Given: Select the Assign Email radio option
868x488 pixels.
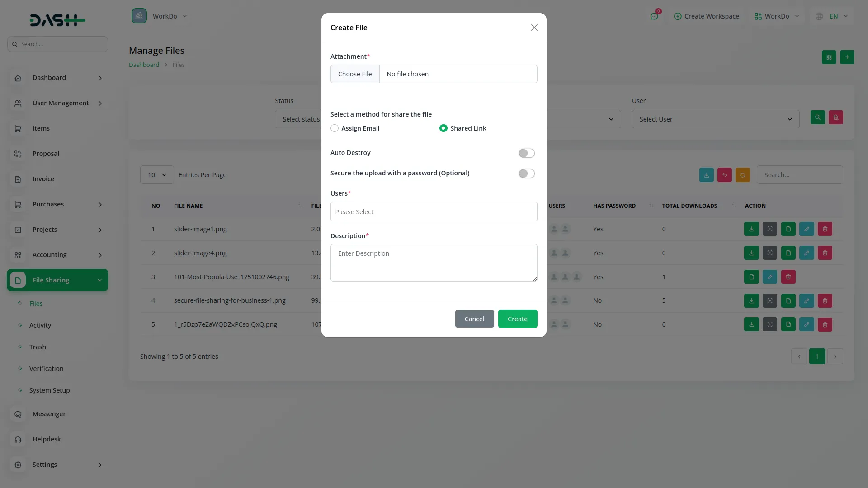Looking at the screenshot, I should tap(335, 128).
